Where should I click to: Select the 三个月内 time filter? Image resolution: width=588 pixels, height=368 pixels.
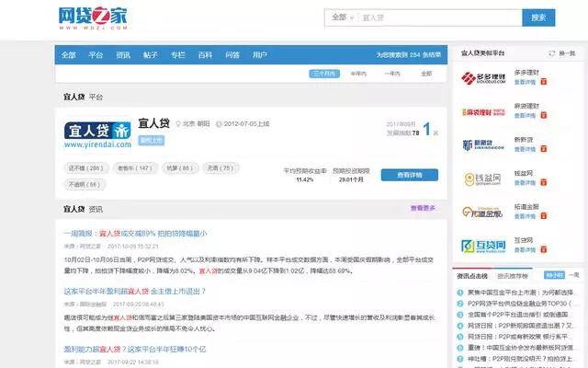coord(324,74)
